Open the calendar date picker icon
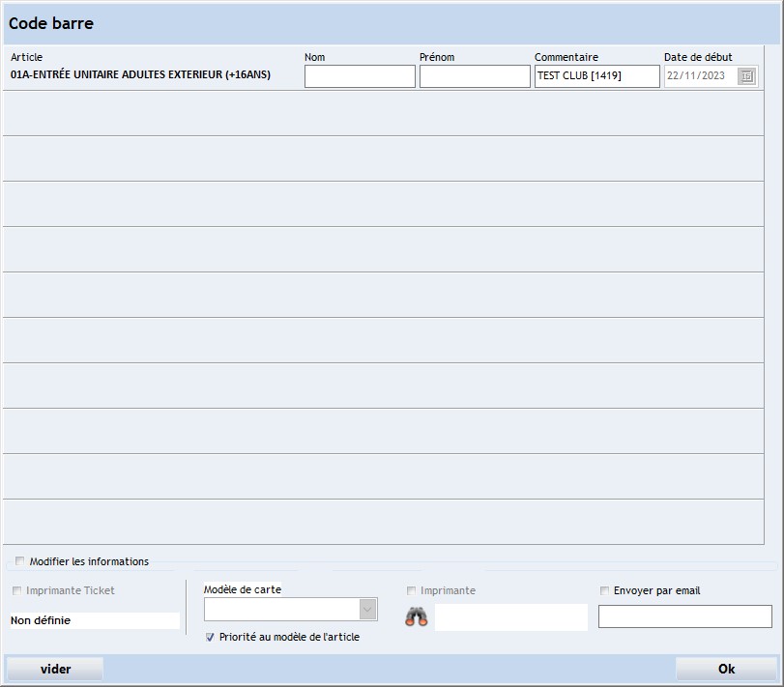The height and width of the screenshot is (687, 784). coord(745,75)
